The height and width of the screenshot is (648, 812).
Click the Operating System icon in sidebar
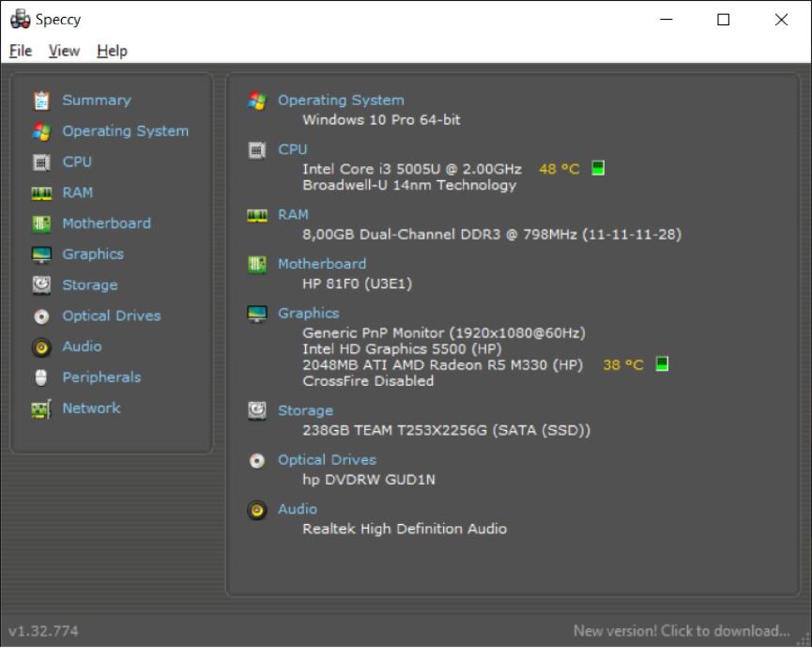coord(41,131)
